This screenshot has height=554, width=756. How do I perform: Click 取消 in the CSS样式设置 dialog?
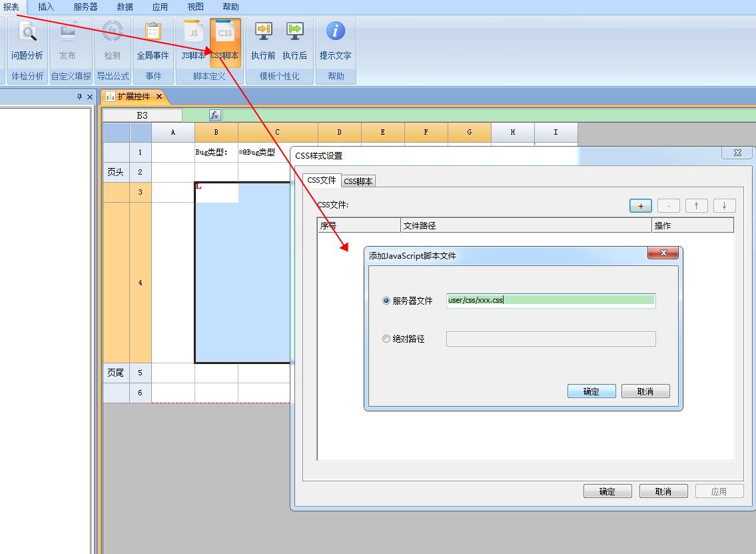point(663,491)
